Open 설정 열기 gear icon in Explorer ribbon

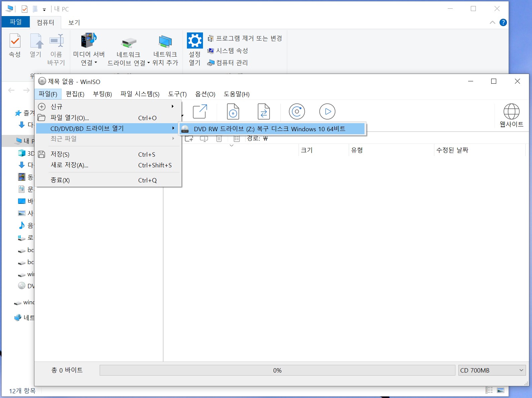(195, 41)
